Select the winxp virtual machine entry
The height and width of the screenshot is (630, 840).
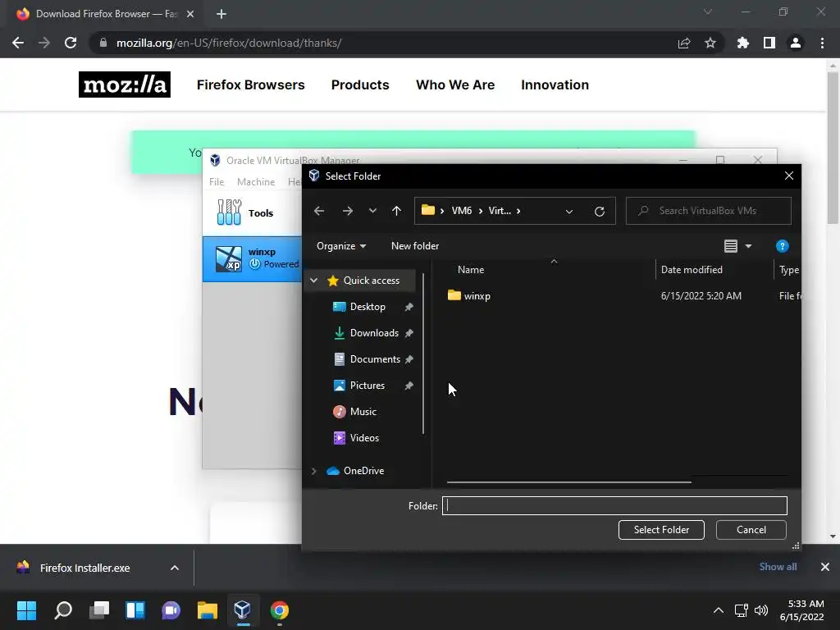click(x=253, y=258)
